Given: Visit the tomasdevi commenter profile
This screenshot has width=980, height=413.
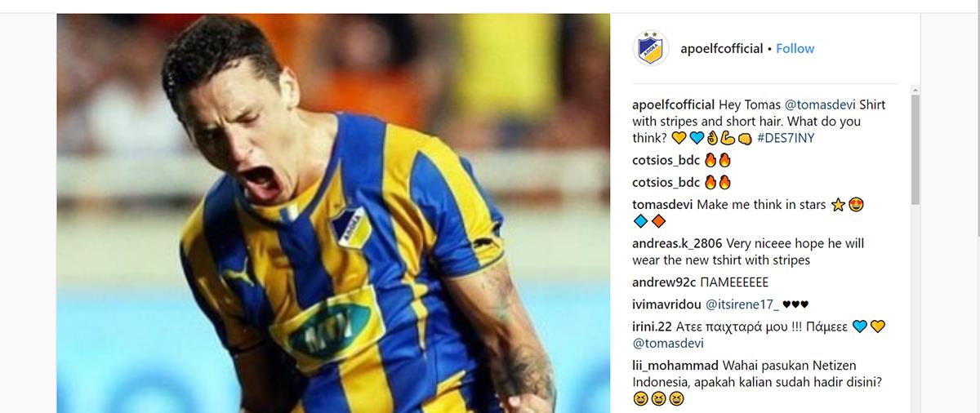Looking at the screenshot, I should (x=662, y=205).
